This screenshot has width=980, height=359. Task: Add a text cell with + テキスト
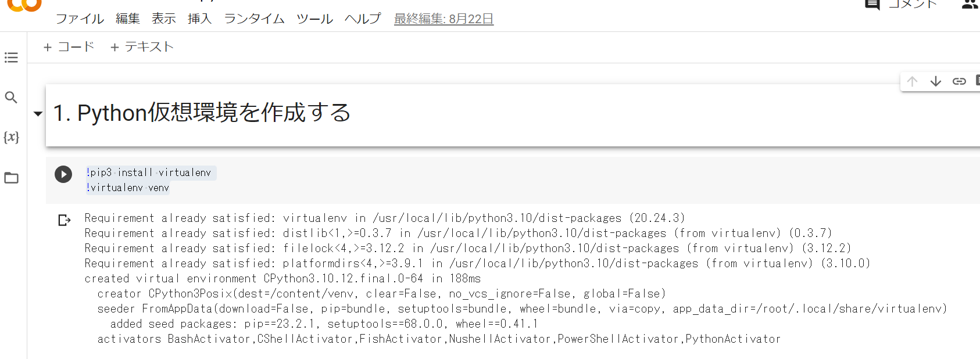coord(142,47)
